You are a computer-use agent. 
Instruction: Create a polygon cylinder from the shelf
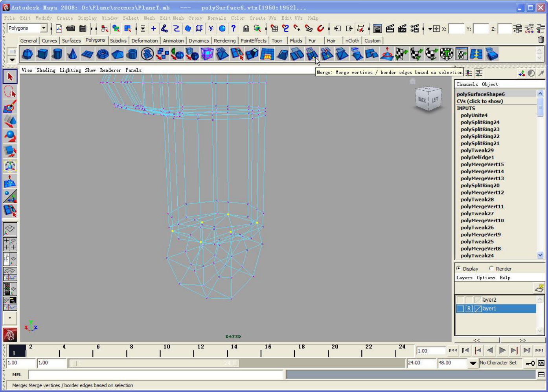click(x=57, y=54)
